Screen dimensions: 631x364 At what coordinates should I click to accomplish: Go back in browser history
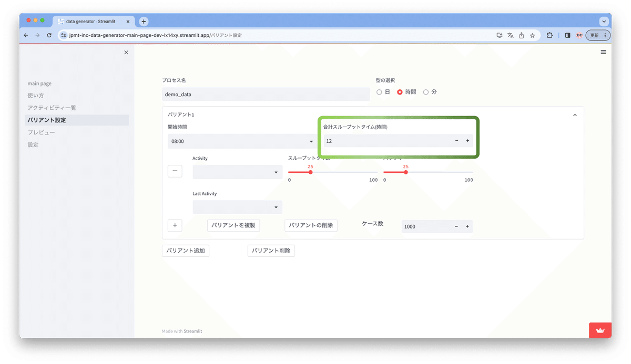[26, 35]
